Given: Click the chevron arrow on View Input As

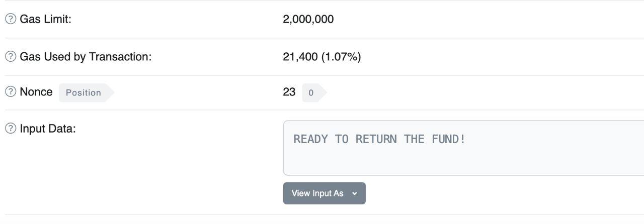Looking at the screenshot, I should coord(355,193).
